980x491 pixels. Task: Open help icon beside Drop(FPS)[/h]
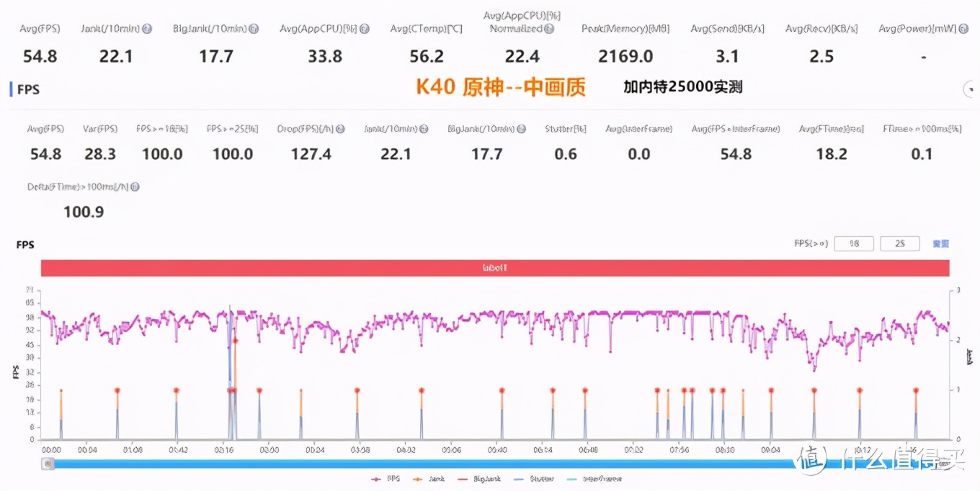click(x=340, y=129)
